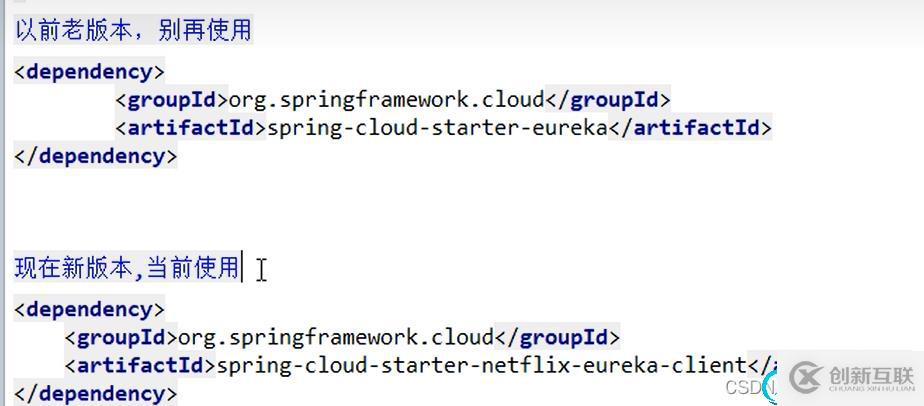
Task: Click org.springframework.cloud in the old-version block
Action: (x=386, y=100)
